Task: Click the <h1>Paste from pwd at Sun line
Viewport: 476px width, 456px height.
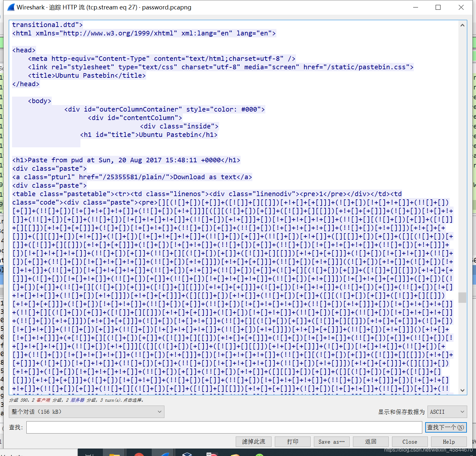Action: 126,160
